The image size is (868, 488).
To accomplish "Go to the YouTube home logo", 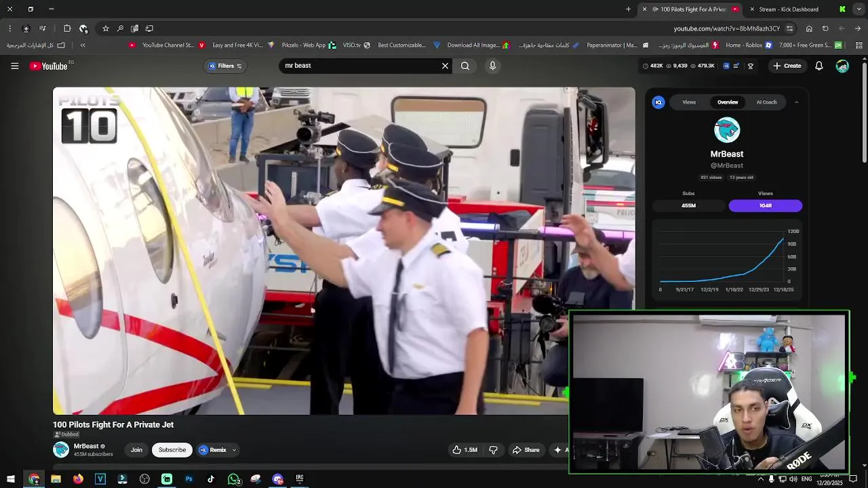I will 49,66.
